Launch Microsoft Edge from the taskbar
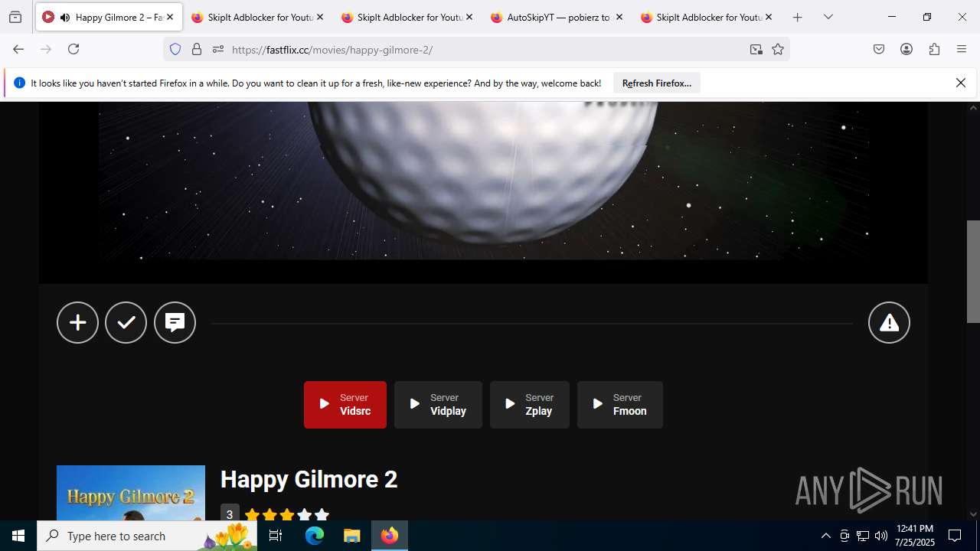 pos(315,536)
